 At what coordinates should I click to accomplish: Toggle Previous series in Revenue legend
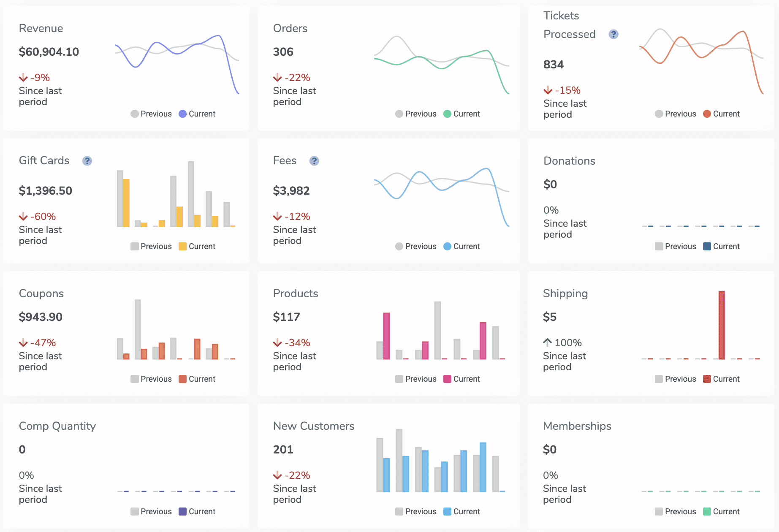[151, 114]
